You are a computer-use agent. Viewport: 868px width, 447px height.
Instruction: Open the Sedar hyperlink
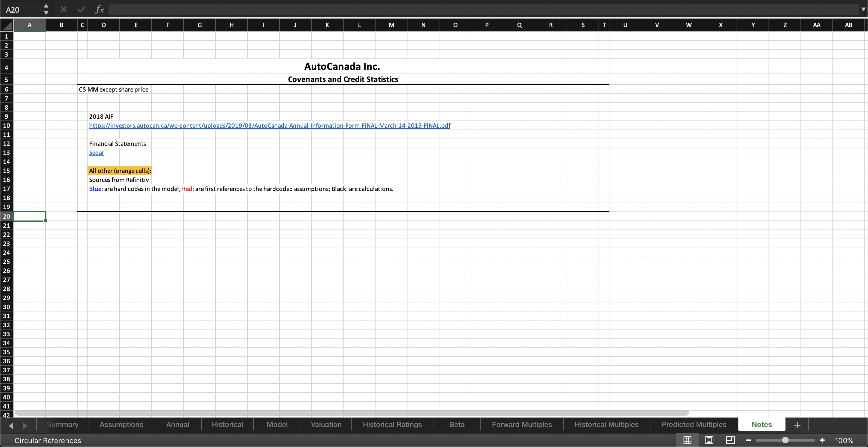click(96, 153)
